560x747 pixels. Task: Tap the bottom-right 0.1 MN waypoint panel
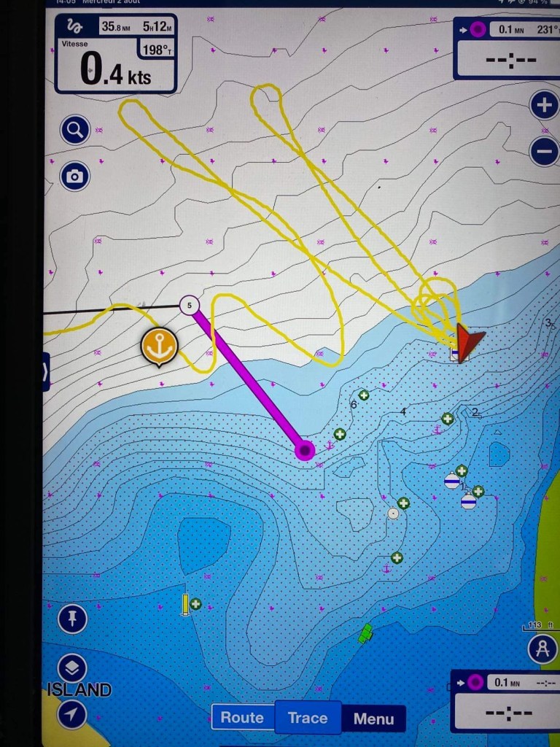(505, 700)
